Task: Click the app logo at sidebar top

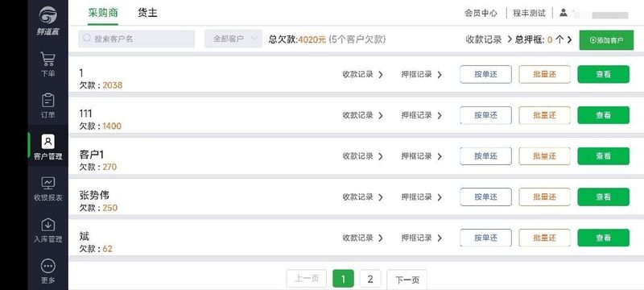Action: [x=48, y=15]
